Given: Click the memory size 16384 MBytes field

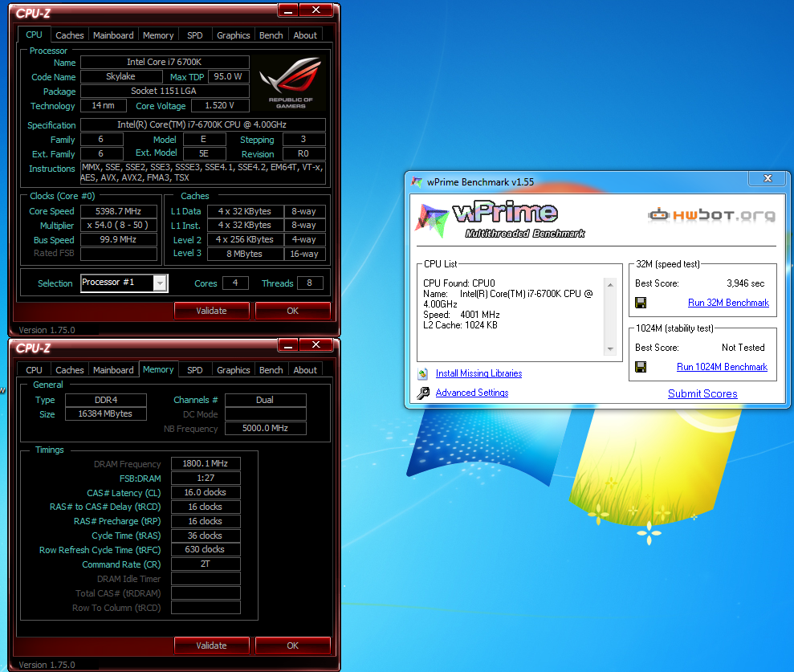Looking at the screenshot, I should click(x=105, y=414).
